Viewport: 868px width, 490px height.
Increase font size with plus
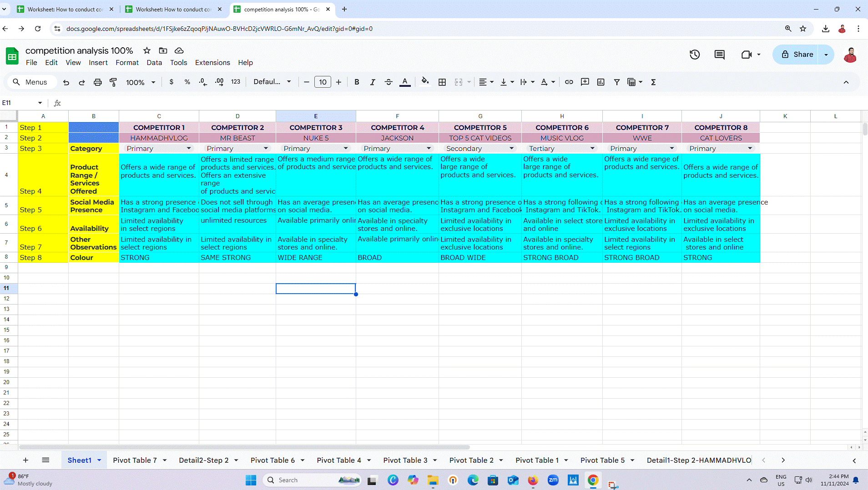pos(338,82)
